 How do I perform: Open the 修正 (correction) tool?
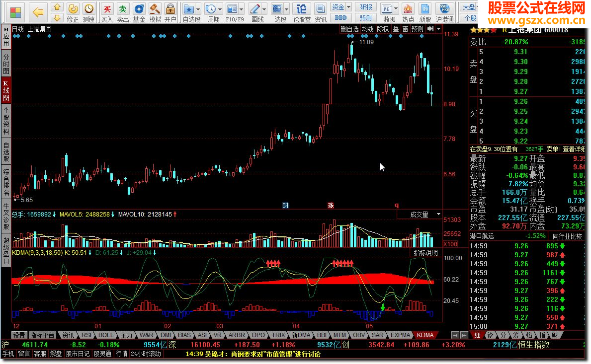[73, 12]
